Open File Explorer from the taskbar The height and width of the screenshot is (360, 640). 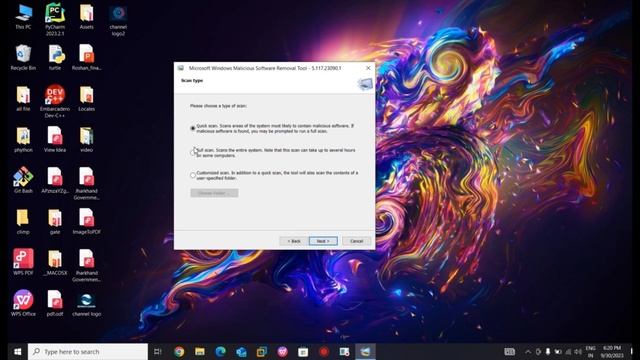pos(200,351)
